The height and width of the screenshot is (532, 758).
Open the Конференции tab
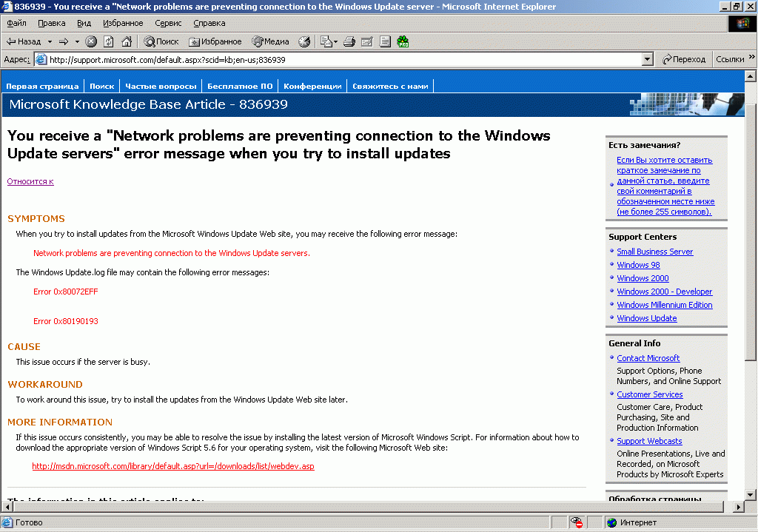pyautogui.click(x=312, y=86)
